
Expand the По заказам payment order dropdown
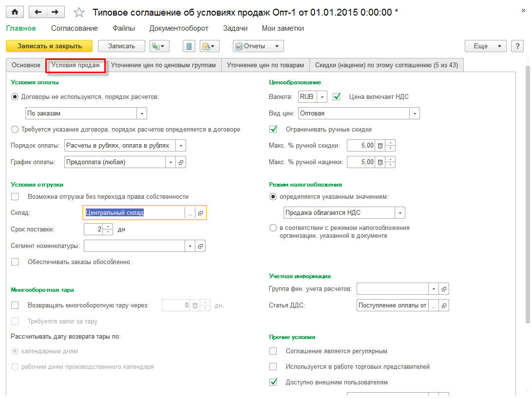(x=142, y=114)
